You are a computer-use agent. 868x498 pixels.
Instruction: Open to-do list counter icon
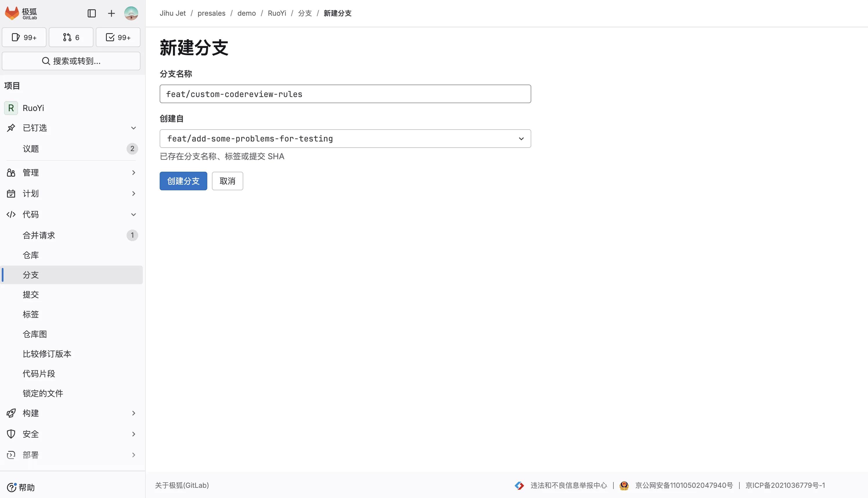(x=118, y=37)
